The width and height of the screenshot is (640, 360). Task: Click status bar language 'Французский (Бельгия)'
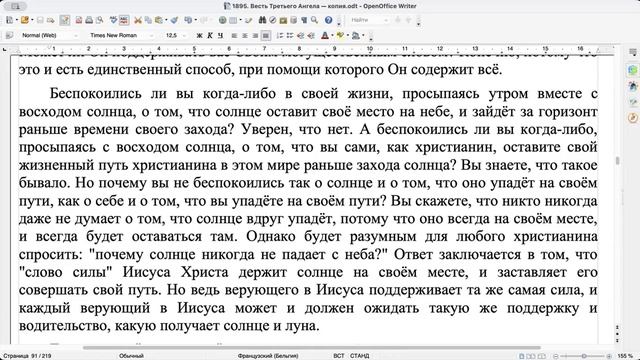click(268, 356)
